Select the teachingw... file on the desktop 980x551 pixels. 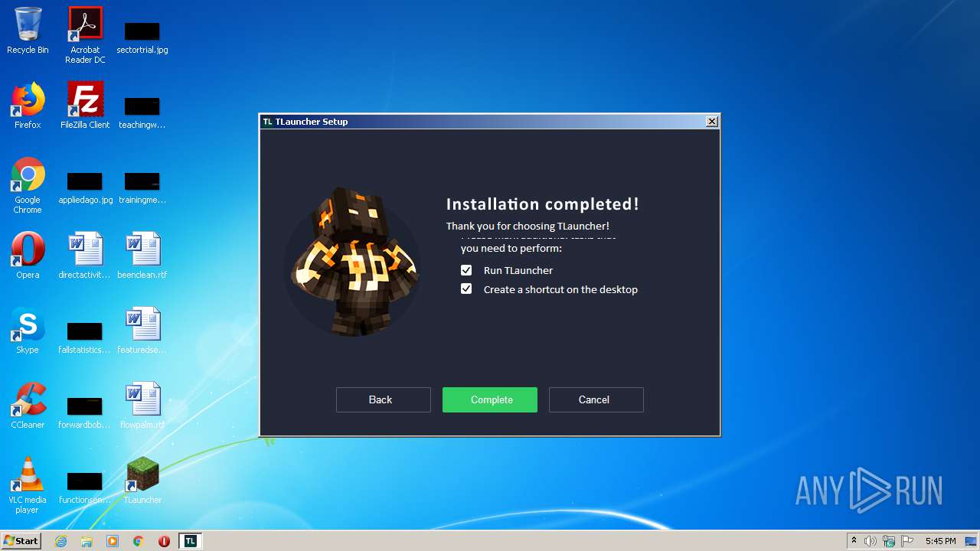142,113
